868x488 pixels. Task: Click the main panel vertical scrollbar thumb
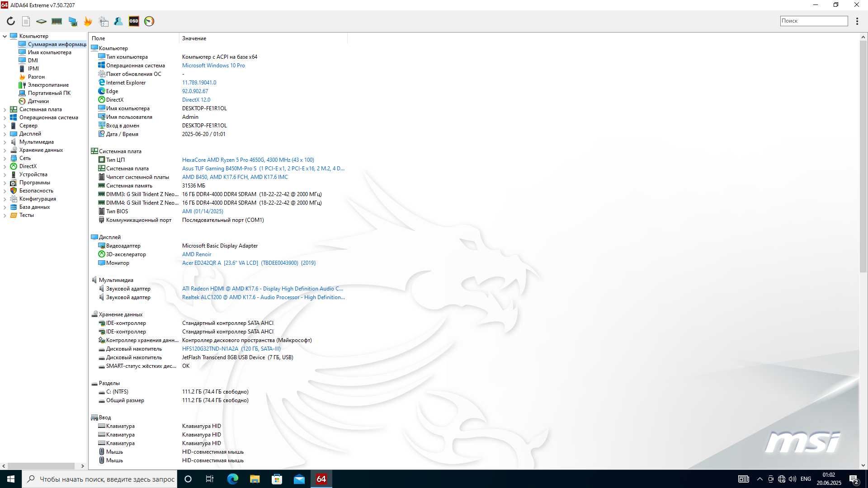863,156
